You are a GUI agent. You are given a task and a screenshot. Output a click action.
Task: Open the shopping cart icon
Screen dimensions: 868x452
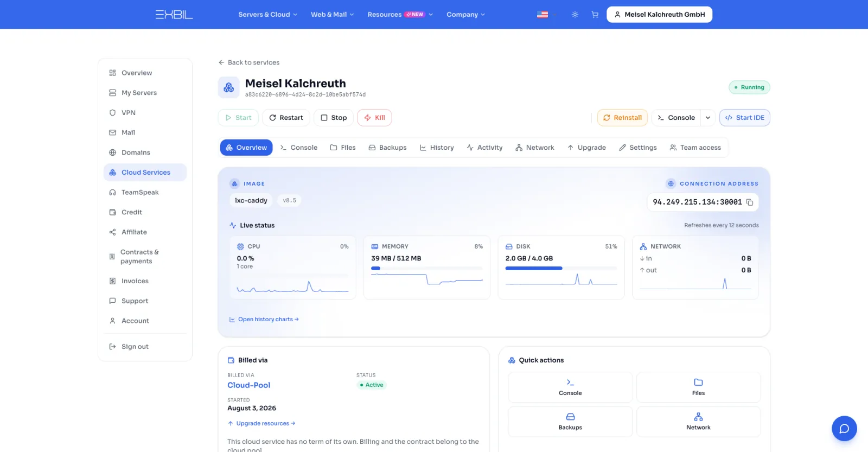595,15
